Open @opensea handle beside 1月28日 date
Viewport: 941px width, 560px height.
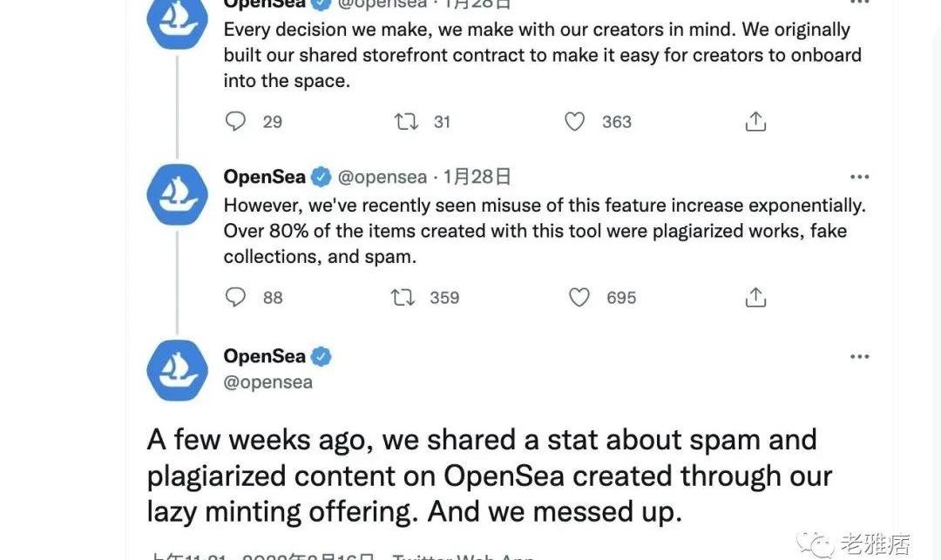point(382,177)
